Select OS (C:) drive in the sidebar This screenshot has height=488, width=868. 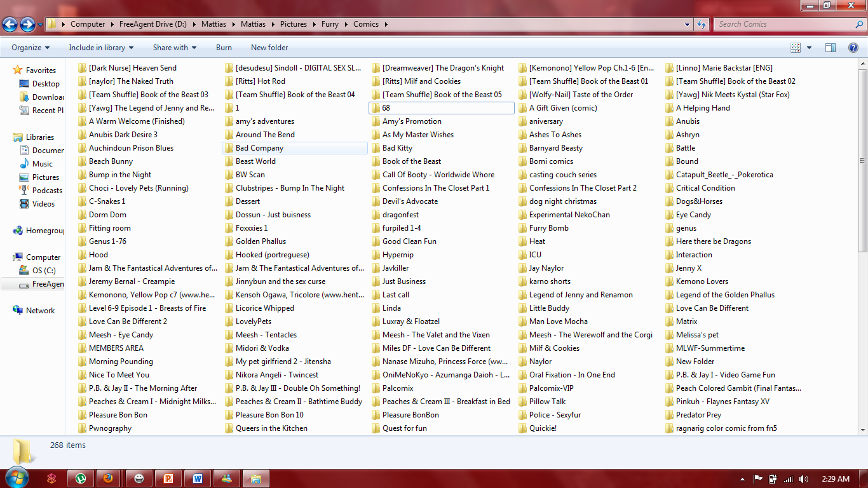coord(44,270)
